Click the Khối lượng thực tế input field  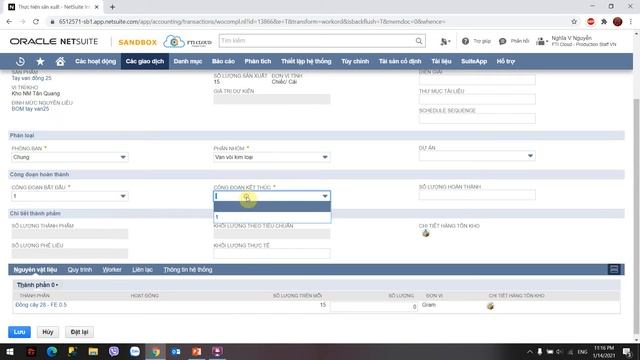click(x=272, y=253)
